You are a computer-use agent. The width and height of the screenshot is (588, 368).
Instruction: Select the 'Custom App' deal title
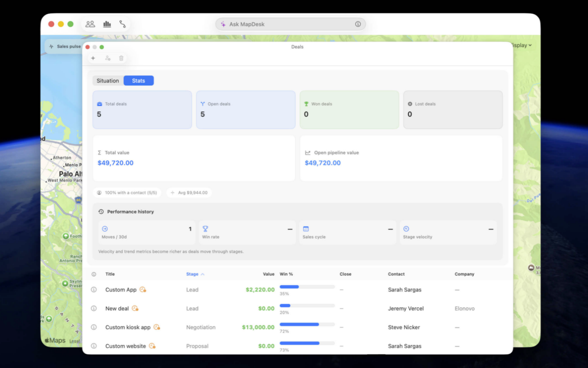tap(121, 290)
